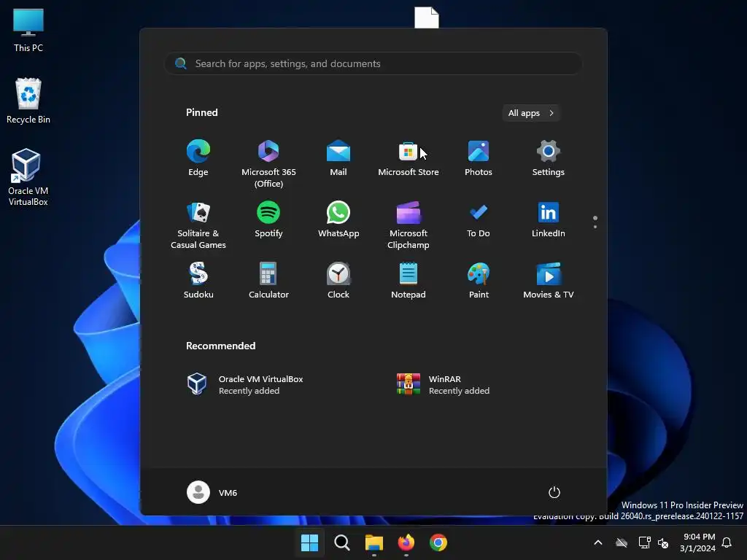Open taskbar Search
This screenshot has height=560, width=747.
pos(341,542)
